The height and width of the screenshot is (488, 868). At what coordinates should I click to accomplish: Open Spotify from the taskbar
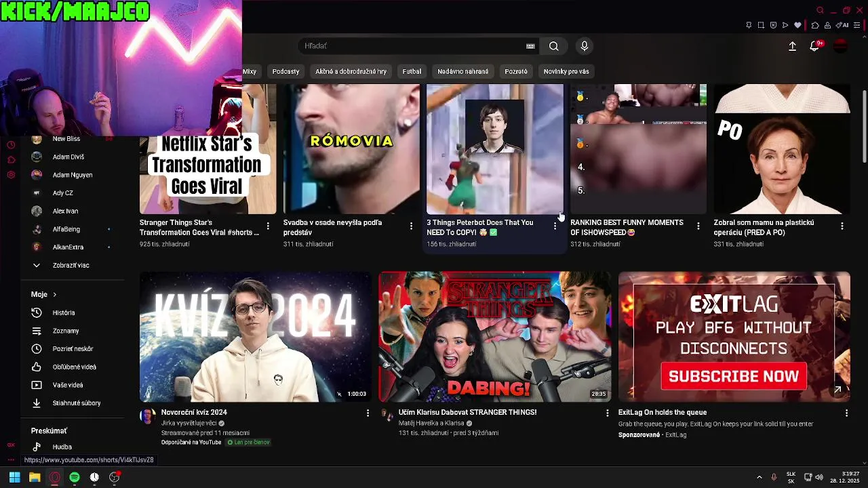(x=75, y=477)
